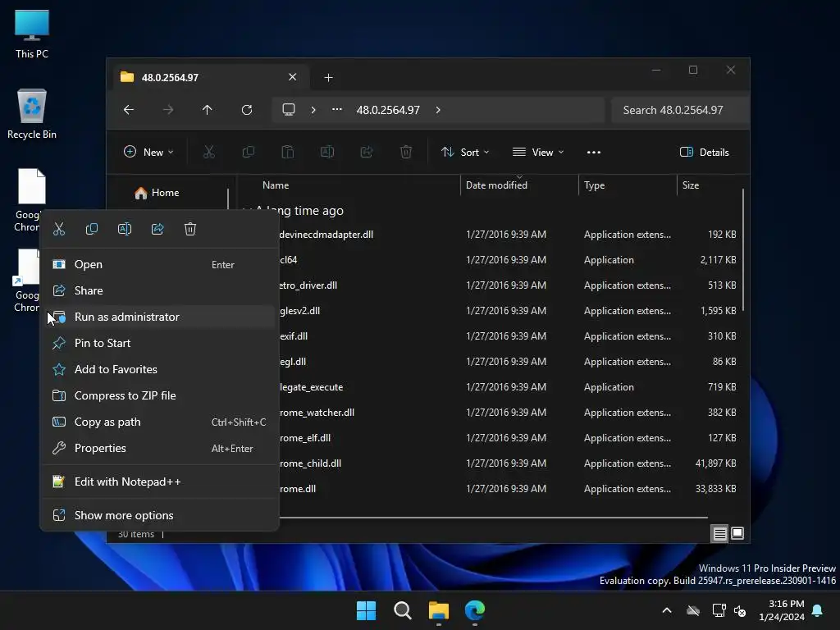Image resolution: width=840 pixels, height=630 pixels.
Task: Expand chevron after PC icon in address bar
Action: [x=313, y=110]
